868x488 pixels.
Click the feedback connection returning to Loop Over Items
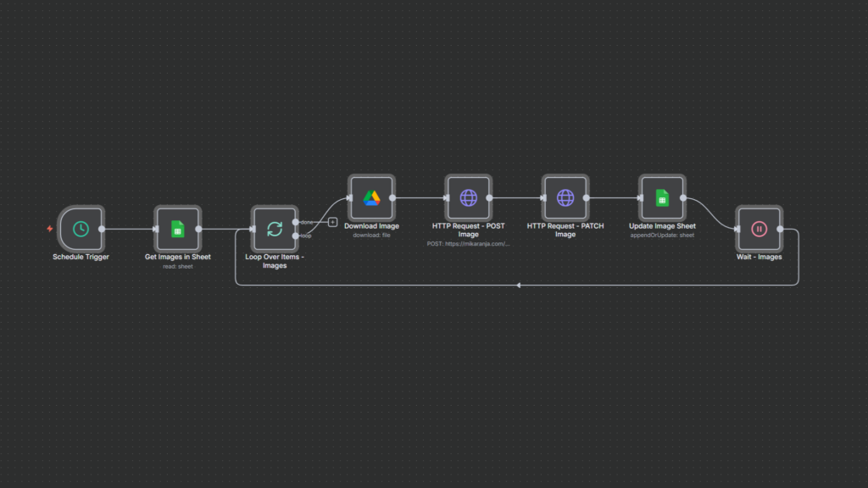[517, 286]
